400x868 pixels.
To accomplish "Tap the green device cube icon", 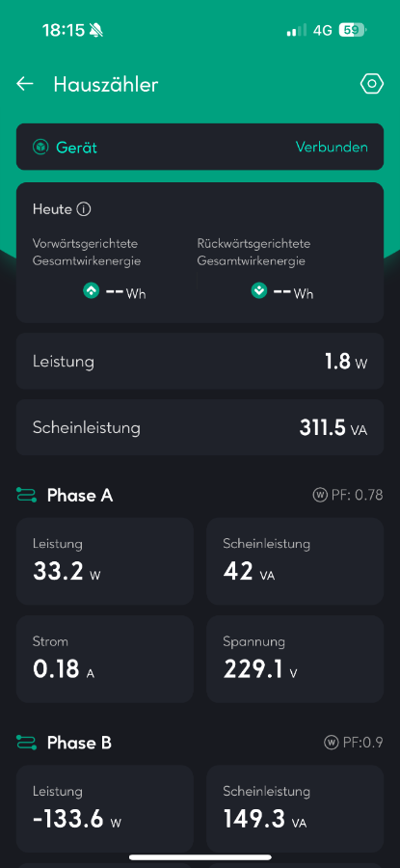I will pyautogui.click(x=40, y=148).
